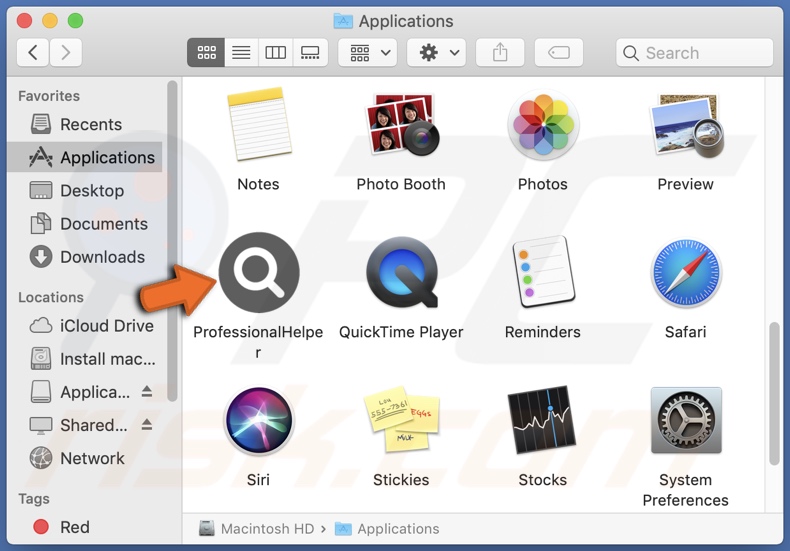Go forward with the right chevron button
Image resolution: width=790 pixels, height=551 pixels.
(x=65, y=52)
